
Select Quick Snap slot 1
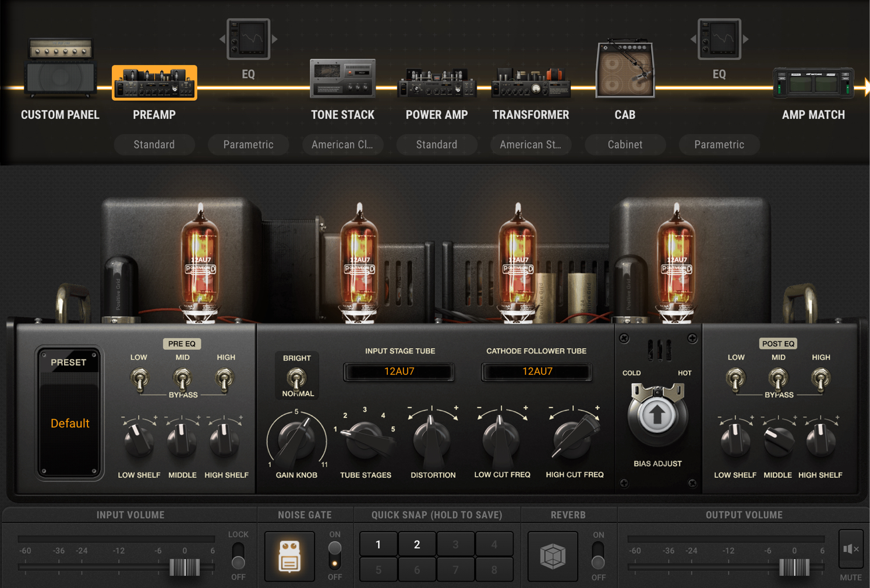pos(379,544)
